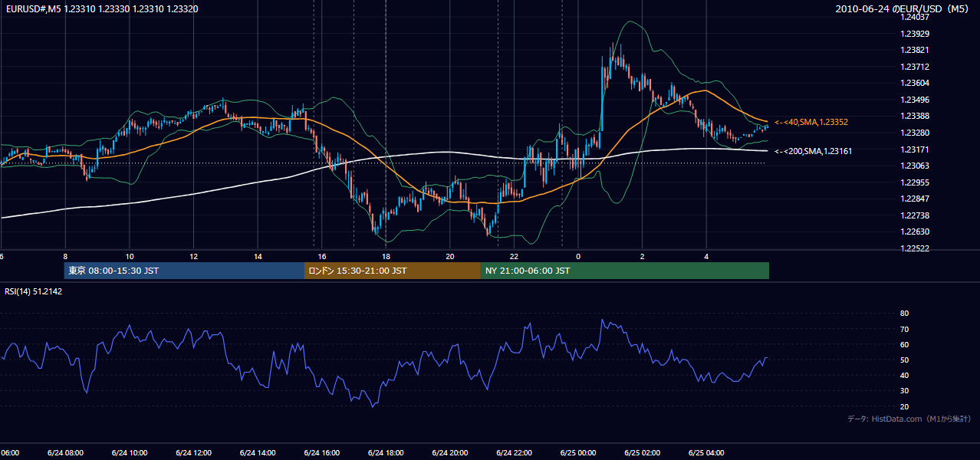
Task: Click hour label 16 on the upper time axis
Action: coord(321,257)
